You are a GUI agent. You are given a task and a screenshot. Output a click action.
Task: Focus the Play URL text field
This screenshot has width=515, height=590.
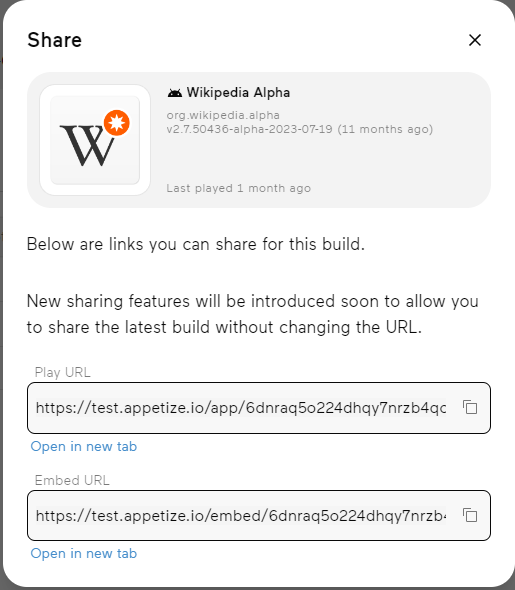[x=241, y=408]
